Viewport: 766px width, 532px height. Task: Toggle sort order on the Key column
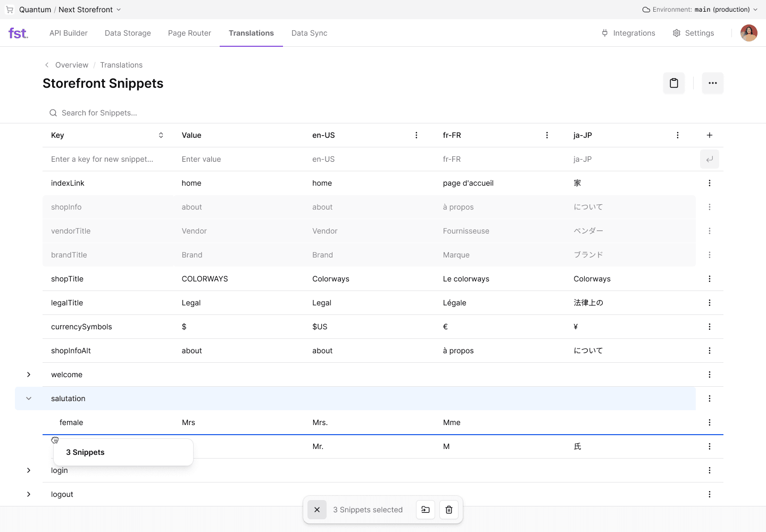[x=161, y=135]
